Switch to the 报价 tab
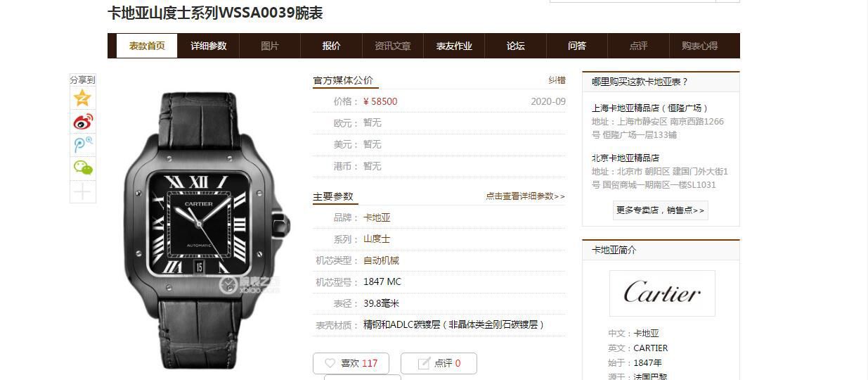The image size is (868, 380). coord(331,46)
